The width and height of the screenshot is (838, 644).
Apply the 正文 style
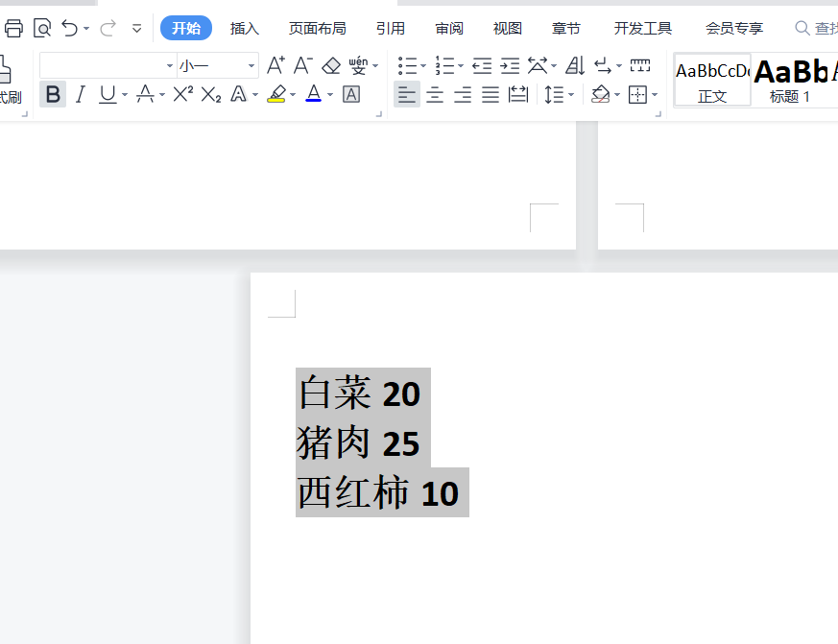pos(712,81)
